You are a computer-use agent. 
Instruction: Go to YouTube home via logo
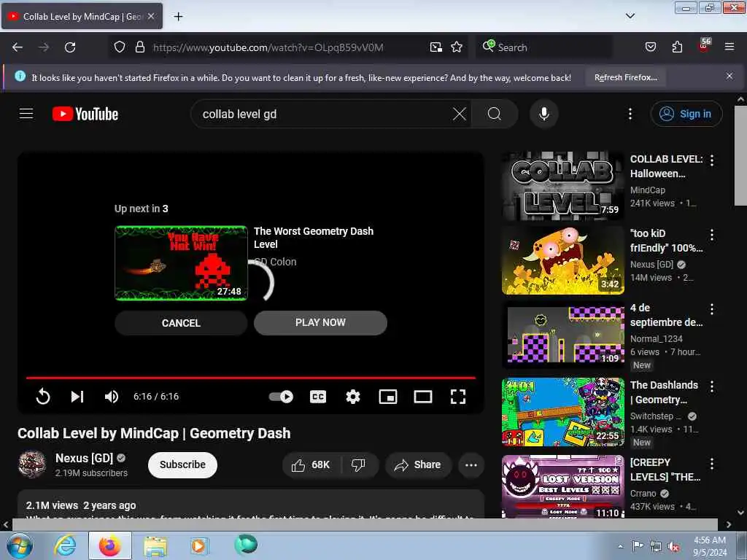(x=85, y=114)
